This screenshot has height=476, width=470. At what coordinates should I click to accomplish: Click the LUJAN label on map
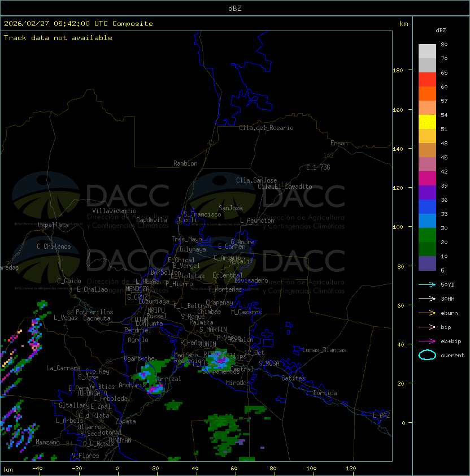pyautogui.click(x=140, y=319)
